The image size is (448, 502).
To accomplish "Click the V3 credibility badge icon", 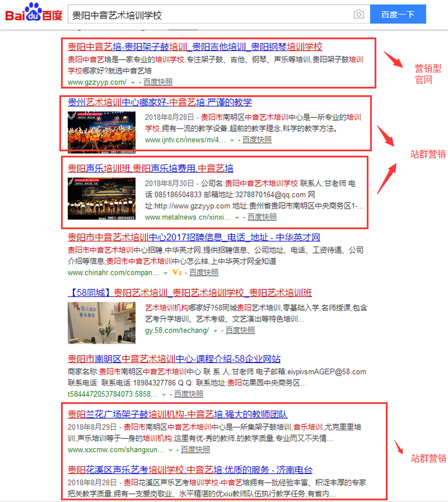I will tap(177, 272).
